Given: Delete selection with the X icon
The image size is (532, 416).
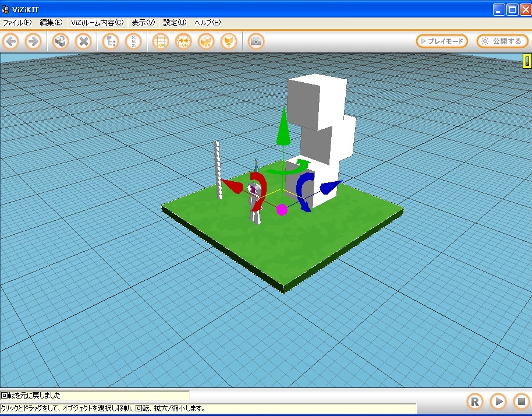Looking at the screenshot, I should [x=84, y=41].
